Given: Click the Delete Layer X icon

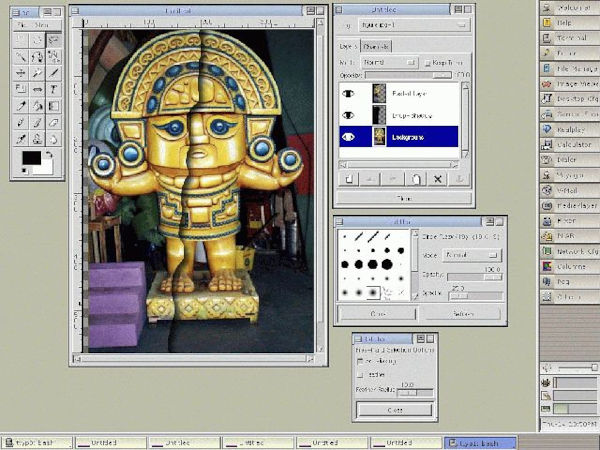Looking at the screenshot, I should pyautogui.click(x=436, y=178).
